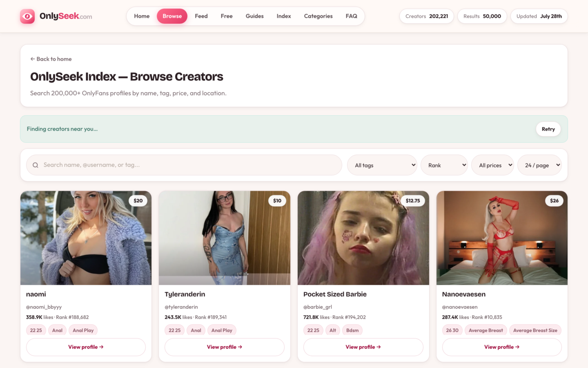Click View profile on Tyleranderin card
The width and height of the screenshot is (588, 368).
(225, 347)
